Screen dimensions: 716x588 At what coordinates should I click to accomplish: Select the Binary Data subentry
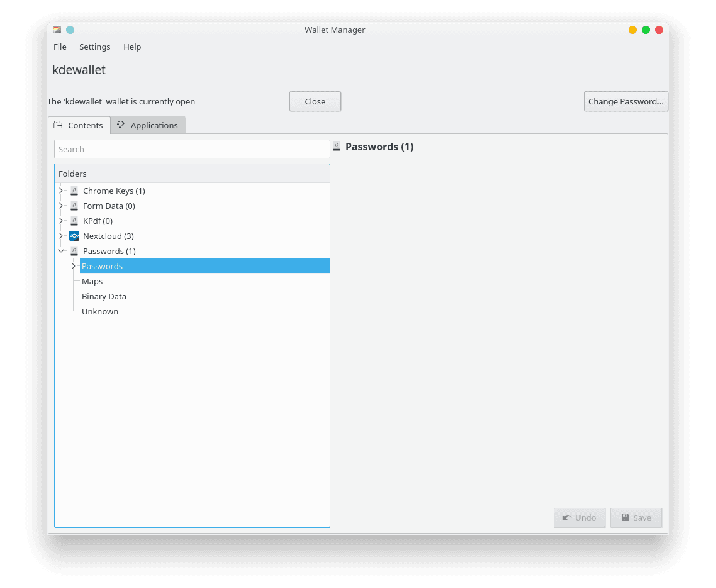point(104,296)
